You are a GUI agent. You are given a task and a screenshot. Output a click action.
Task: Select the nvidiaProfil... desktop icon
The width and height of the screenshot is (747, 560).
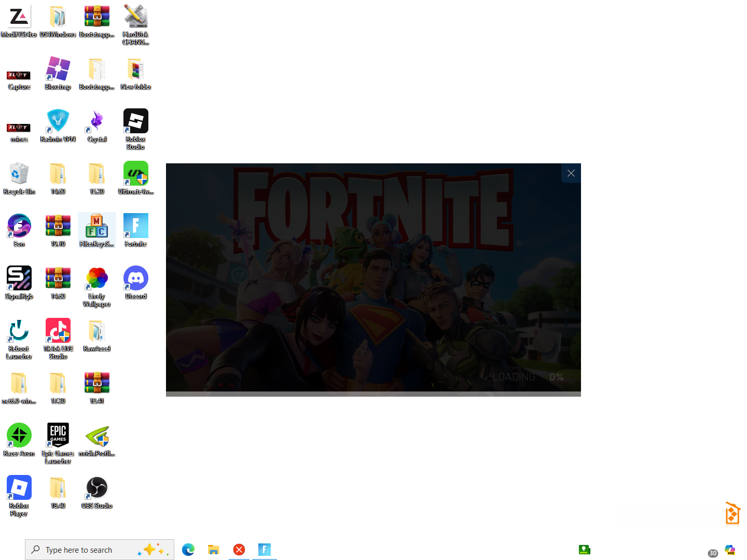(x=97, y=440)
